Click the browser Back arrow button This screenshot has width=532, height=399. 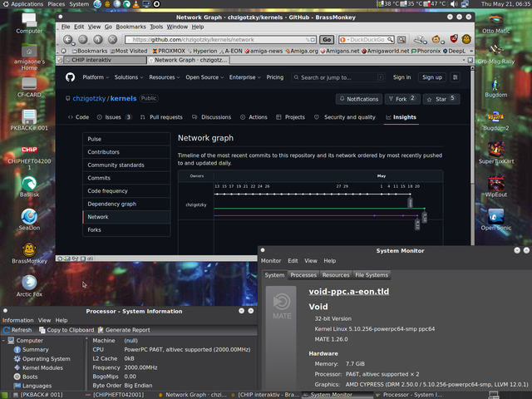67,40
